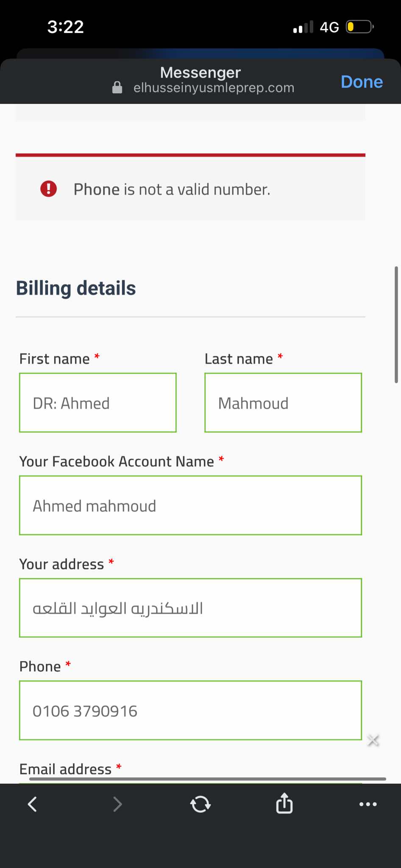Open the share sheet icon
Screen dimensions: 401x868
(284, 803)
